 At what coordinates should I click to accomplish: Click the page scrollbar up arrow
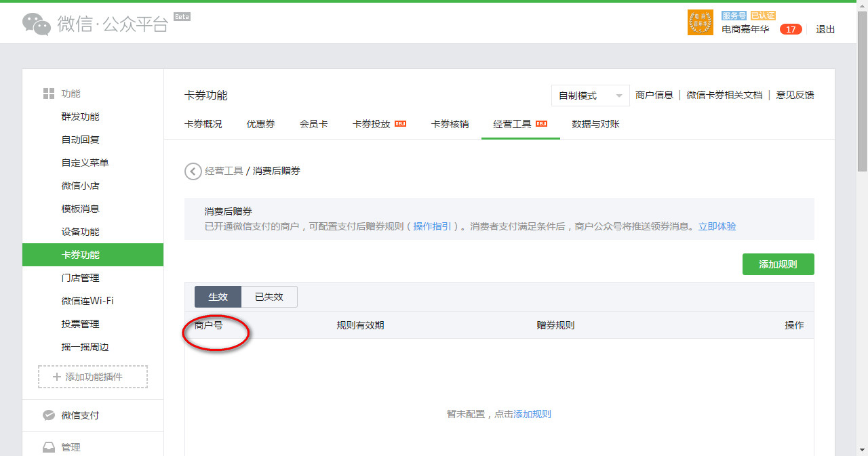click(x=862, y=6)
